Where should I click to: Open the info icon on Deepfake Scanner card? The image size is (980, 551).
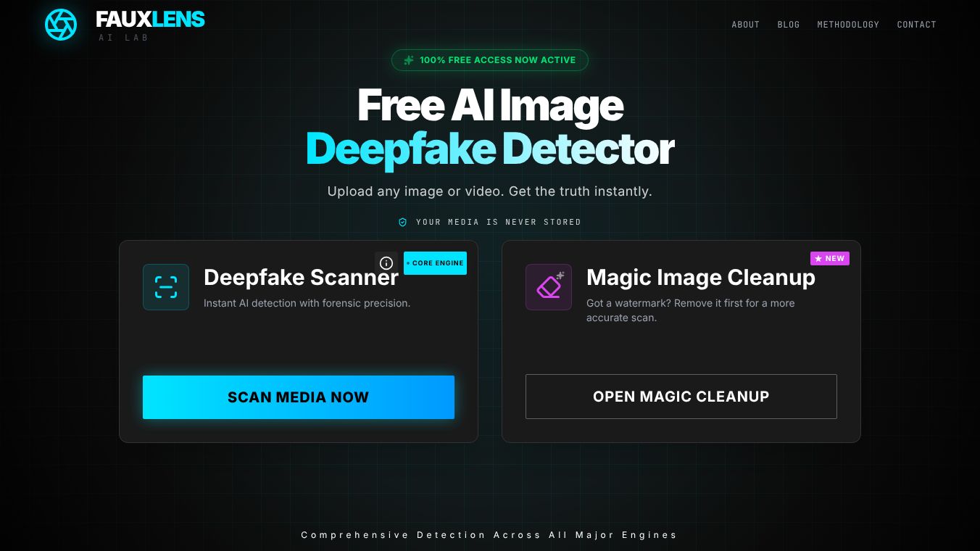[386, 263]
